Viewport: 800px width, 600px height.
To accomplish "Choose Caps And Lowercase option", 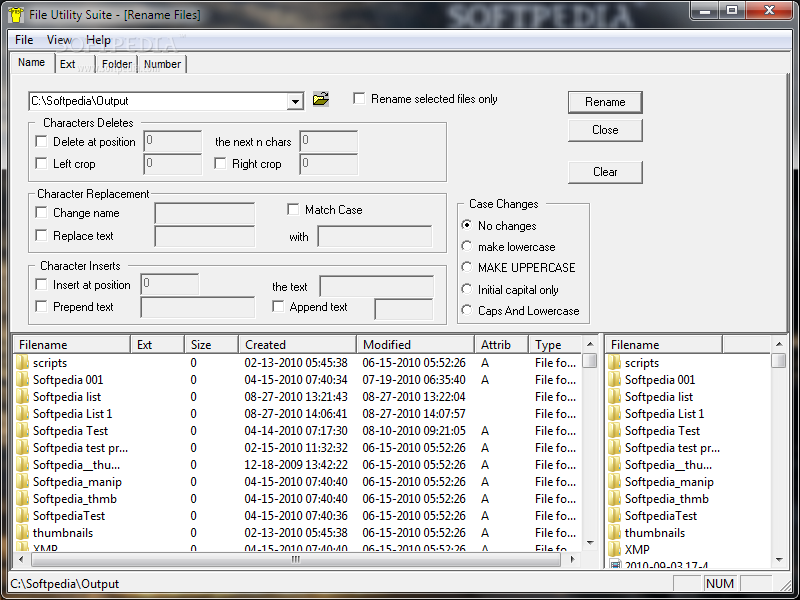I will (x=466, y=310).
